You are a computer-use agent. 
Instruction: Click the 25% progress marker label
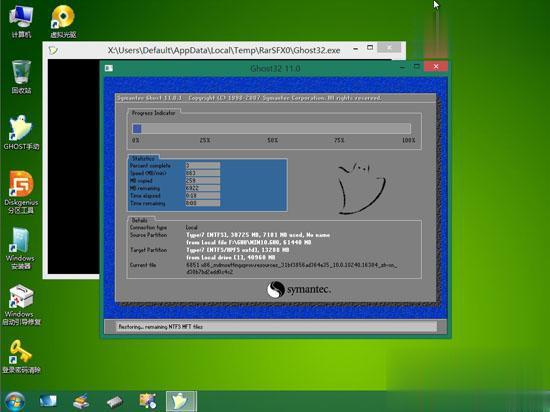205,140
